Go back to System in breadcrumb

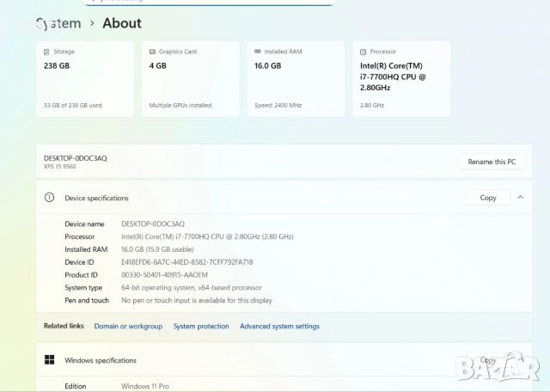(58, 23)
